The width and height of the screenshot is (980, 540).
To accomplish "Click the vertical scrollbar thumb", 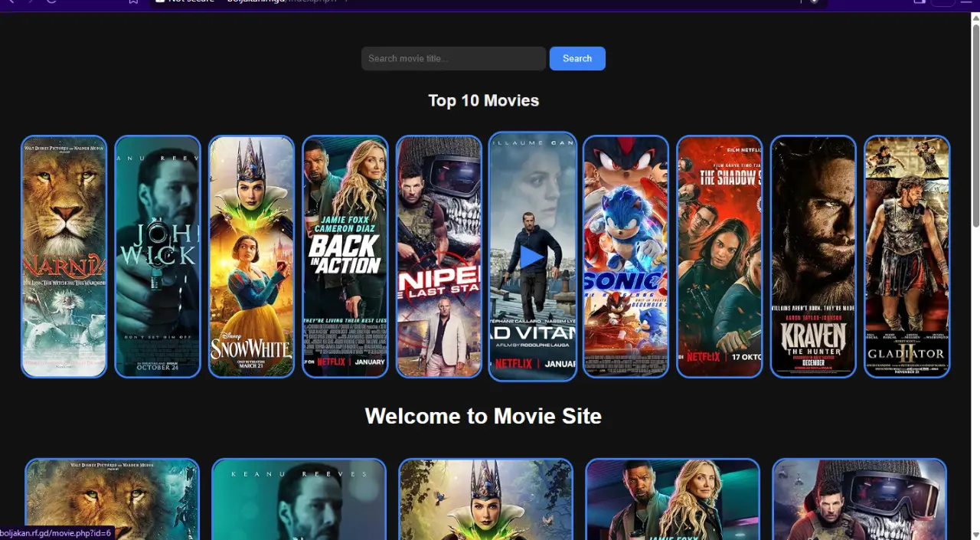I will (975, 126).
